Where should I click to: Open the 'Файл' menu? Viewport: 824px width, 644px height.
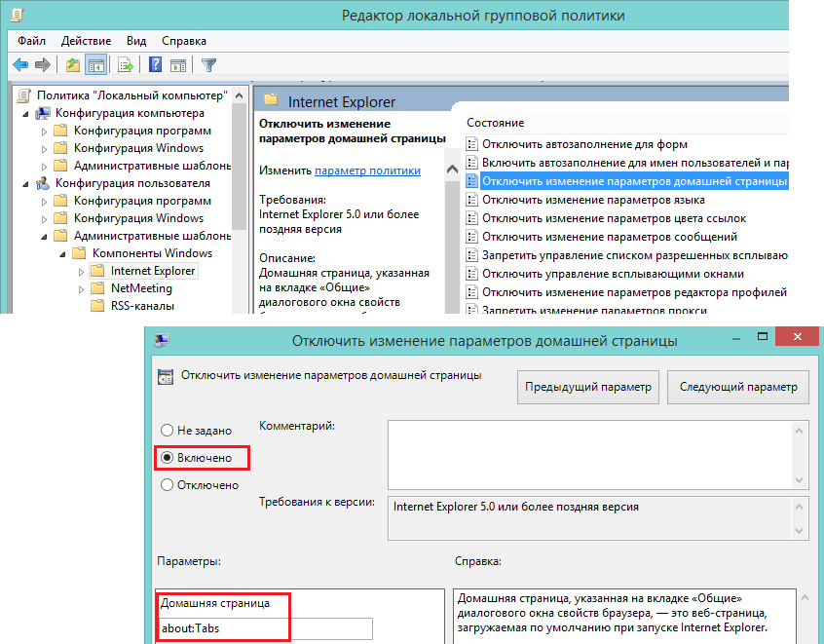[31, 41]
